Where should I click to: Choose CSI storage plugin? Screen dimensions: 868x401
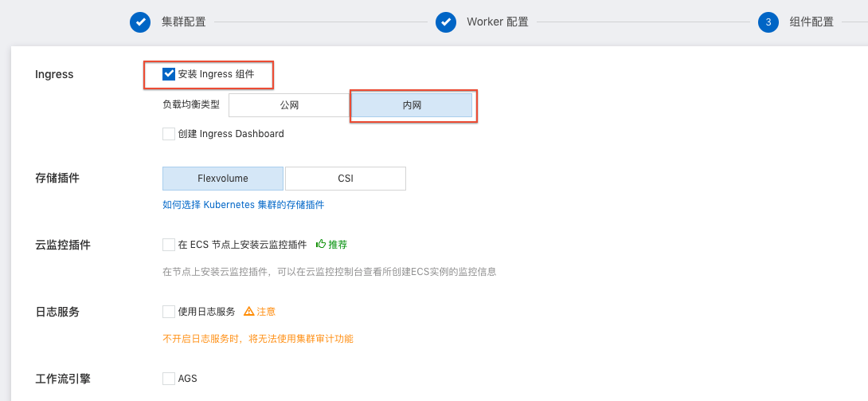click(346, 179)
